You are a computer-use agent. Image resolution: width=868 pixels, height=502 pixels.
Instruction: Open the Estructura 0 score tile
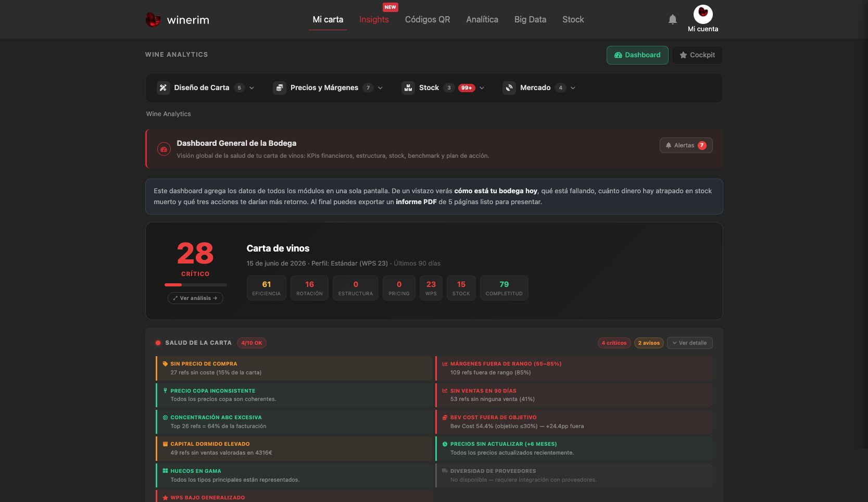[356, 288]
